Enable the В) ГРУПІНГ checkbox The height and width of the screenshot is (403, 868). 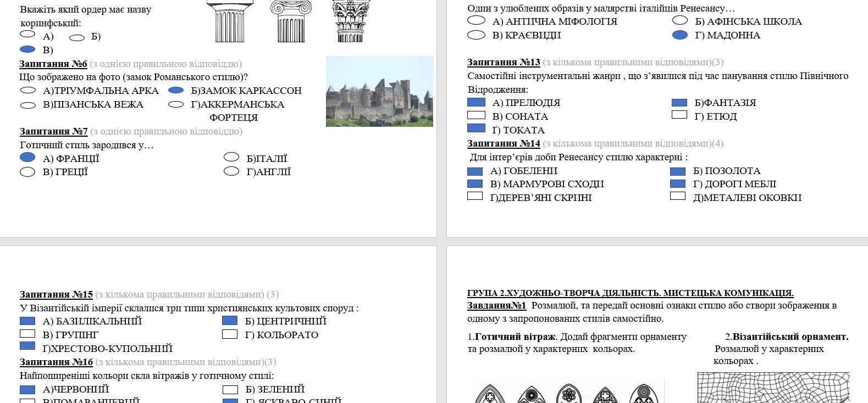[27, 334]
